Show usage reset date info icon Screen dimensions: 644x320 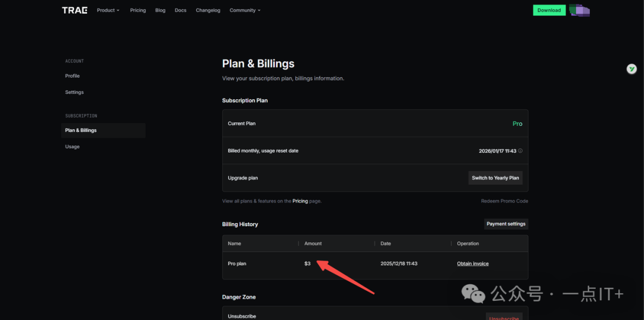click(x=521, y=151)
